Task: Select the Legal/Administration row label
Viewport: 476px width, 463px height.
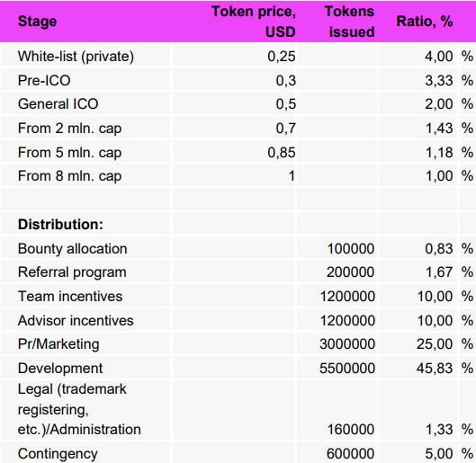Action: (x=79, y=409)
